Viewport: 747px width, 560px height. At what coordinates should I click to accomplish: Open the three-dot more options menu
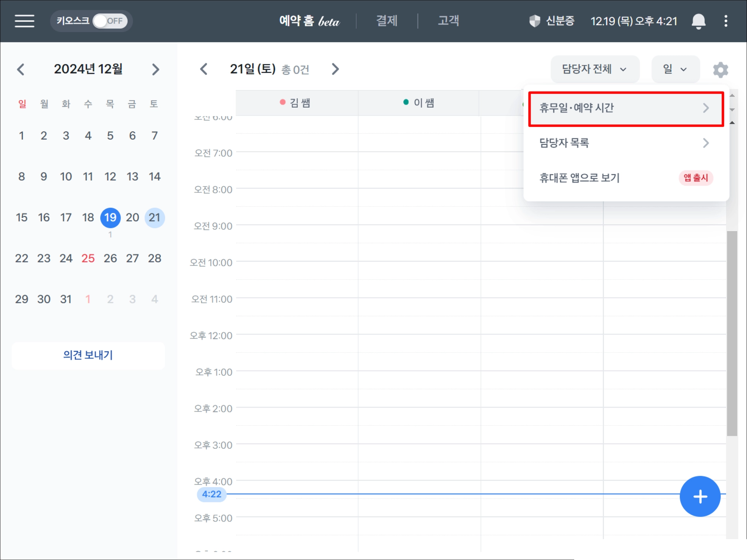725,21
